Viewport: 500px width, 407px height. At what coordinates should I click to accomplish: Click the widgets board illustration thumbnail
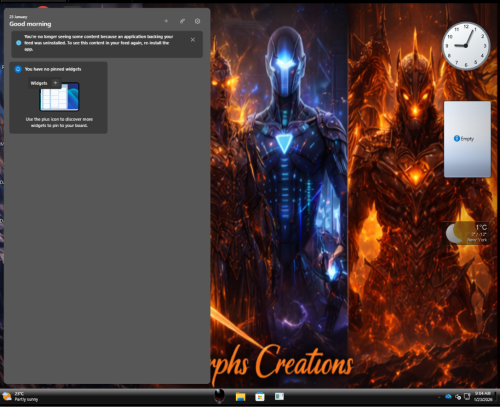click(59, 97)
